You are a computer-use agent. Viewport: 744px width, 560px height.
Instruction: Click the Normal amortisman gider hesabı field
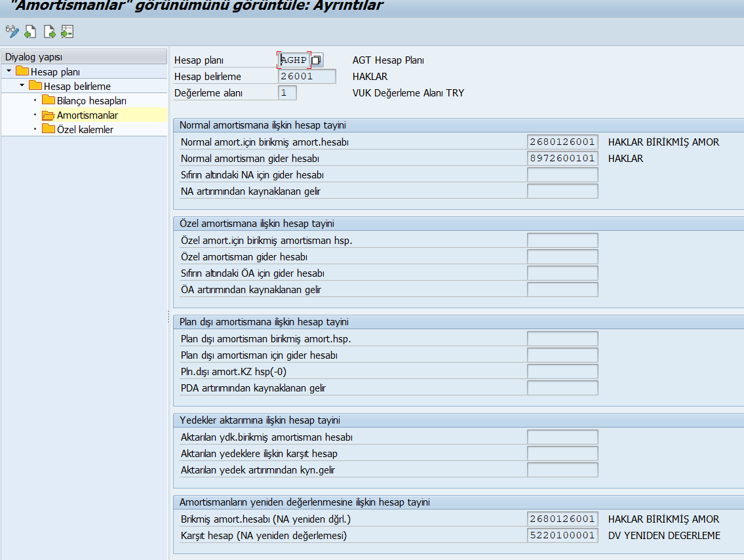(562, 158)
